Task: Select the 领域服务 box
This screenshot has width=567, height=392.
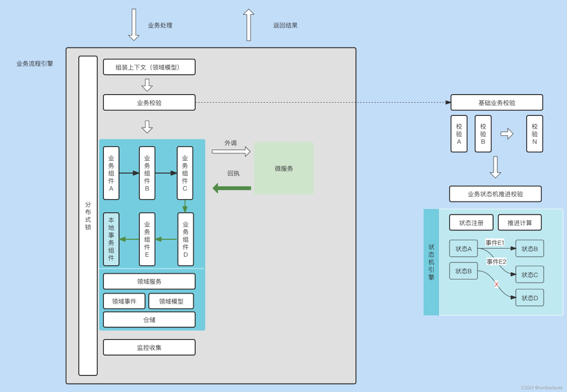Action: [x=149, y=281]
